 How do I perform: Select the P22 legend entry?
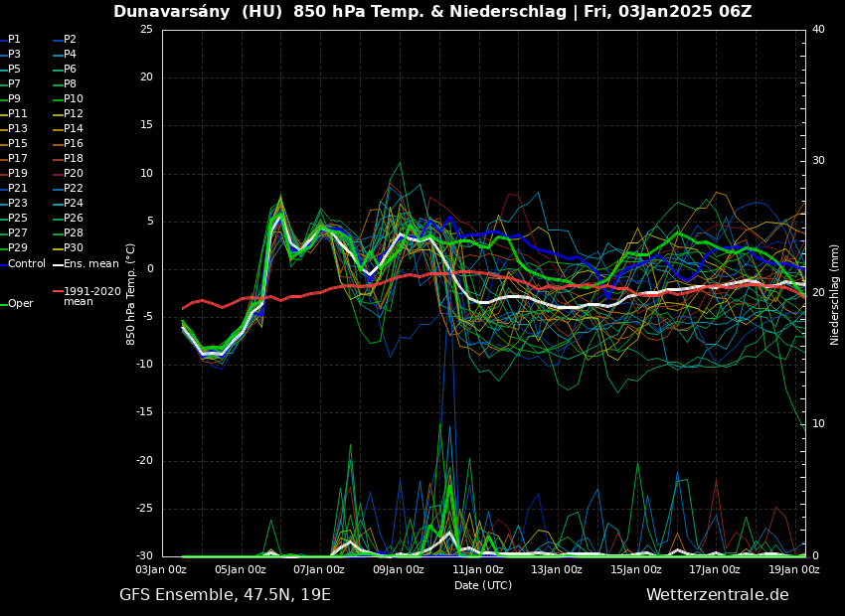(73, 189)
